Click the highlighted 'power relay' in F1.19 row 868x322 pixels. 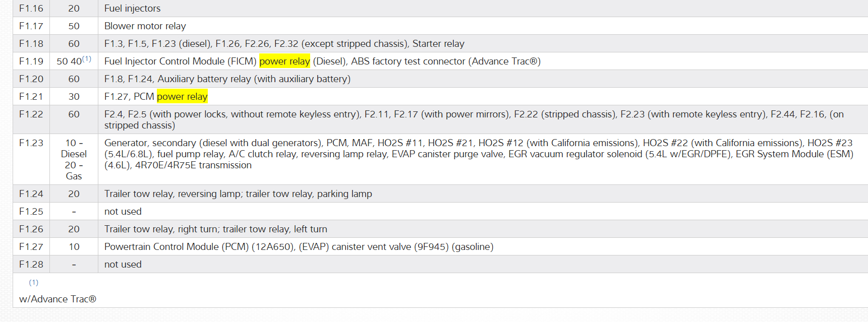click(284, 61)
